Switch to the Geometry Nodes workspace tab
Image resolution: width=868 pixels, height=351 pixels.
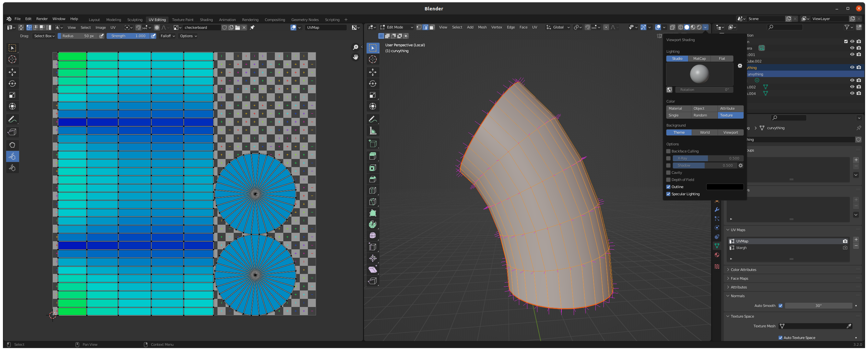(305, 20)
